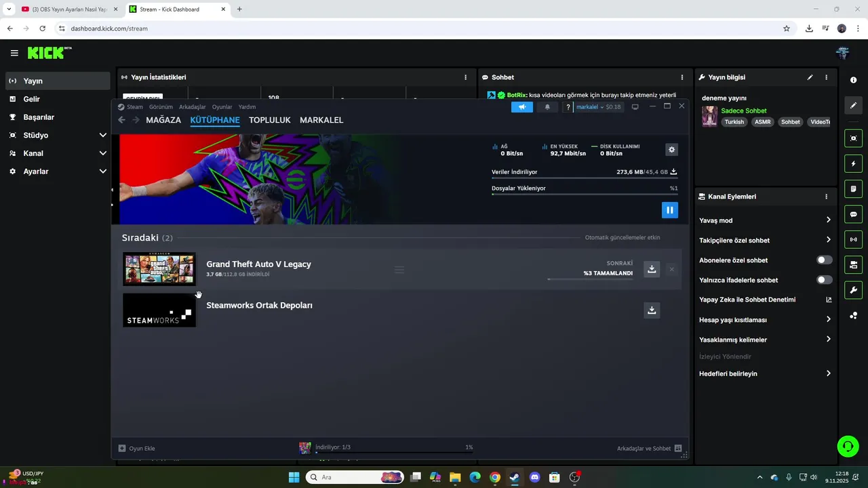Click the Steam help question mark

click(x=568, y=107)
